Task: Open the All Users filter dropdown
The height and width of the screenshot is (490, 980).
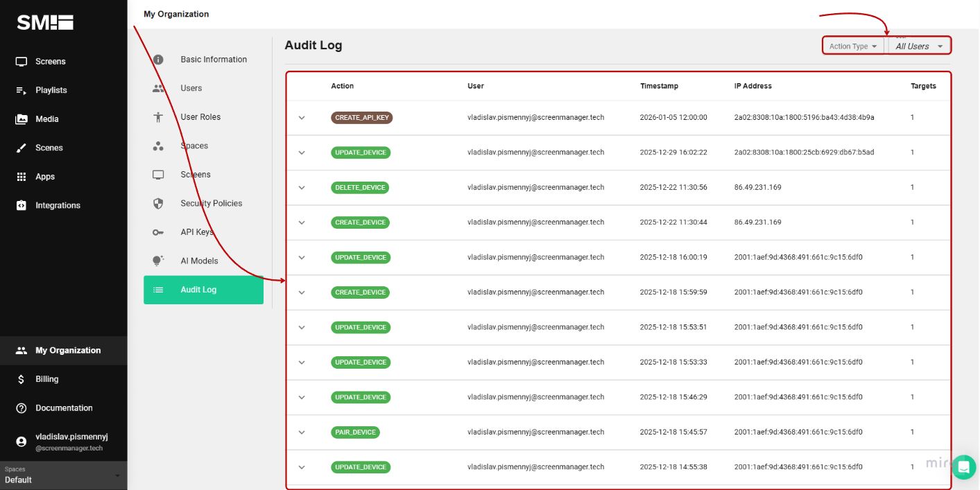Action: [x=918, y=45]
